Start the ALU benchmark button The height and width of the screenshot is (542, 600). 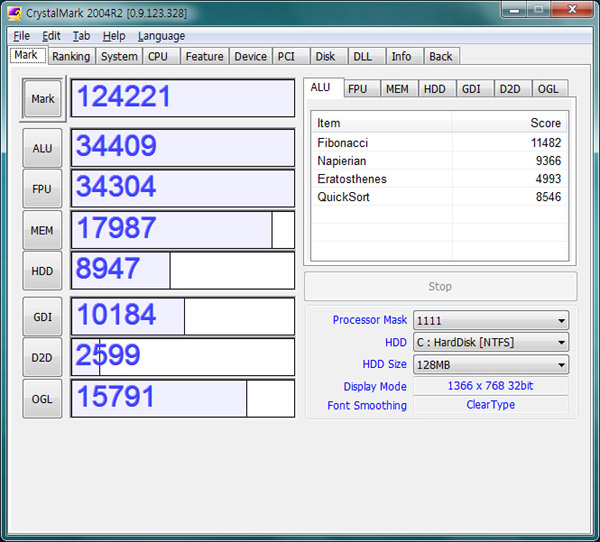[x=42, y=148]
